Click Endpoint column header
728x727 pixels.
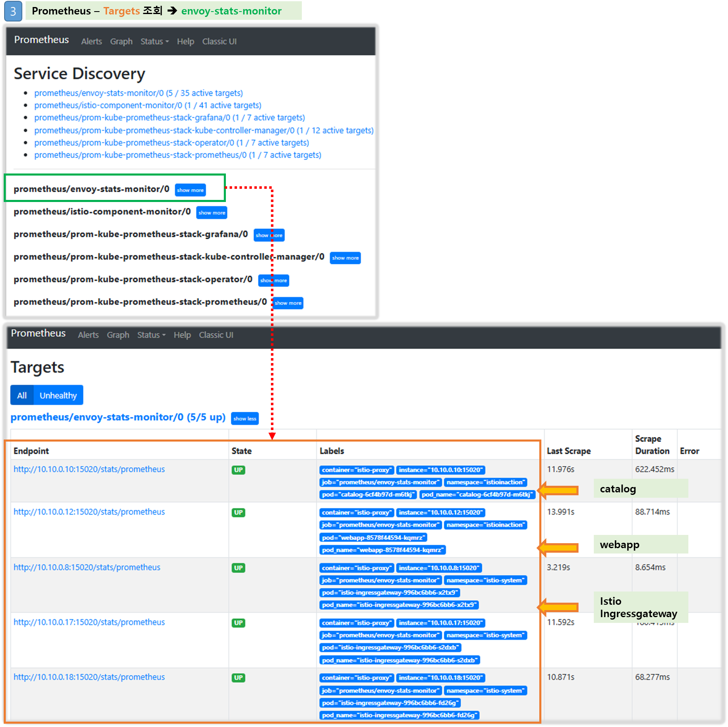point(31,451)
